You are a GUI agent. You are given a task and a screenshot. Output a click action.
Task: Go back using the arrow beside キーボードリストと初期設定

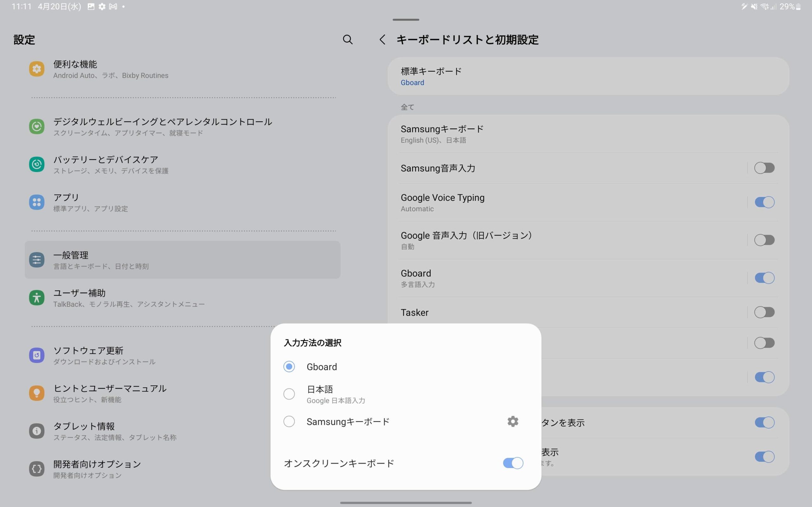[x=383, y=40]
